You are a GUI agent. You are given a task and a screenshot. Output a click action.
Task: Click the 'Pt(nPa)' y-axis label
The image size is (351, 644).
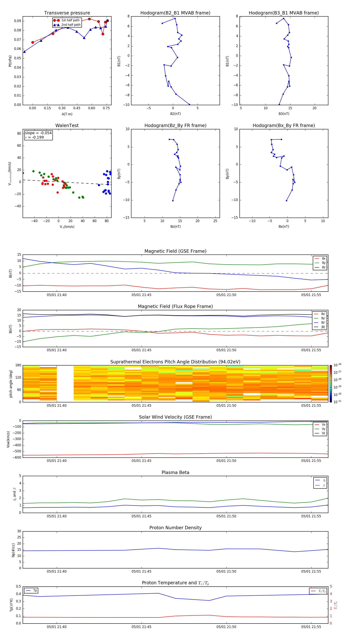point(10,61)
